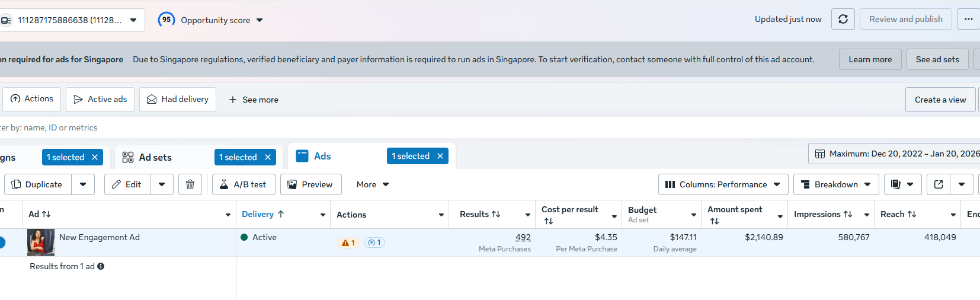Click the export share icon button
Screen dimensions: 980x300
pyautogui.click(x=939, y=184)
